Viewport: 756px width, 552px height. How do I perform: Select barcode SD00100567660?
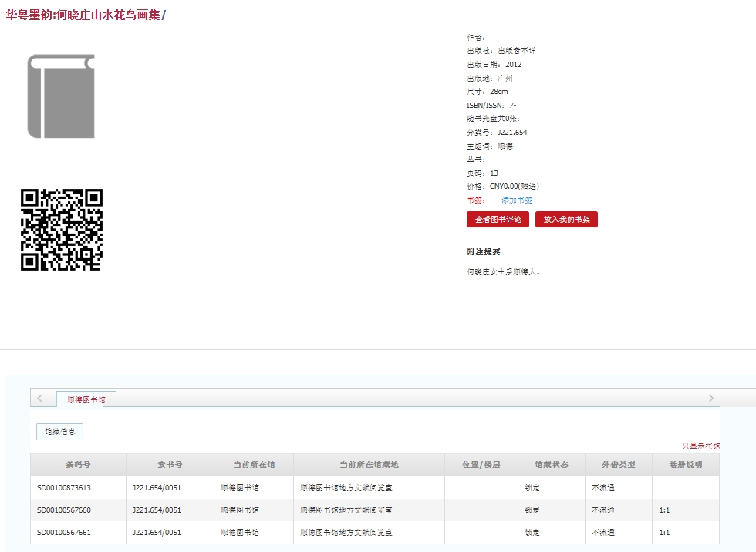(x=63, y=510)
